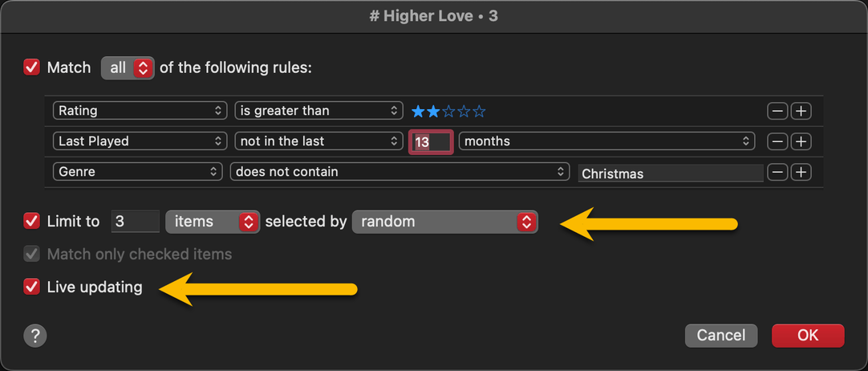This screenshot has height=371, width=868.
Task: Click the limit count field showing 3
Action: [x=135, y=221]
